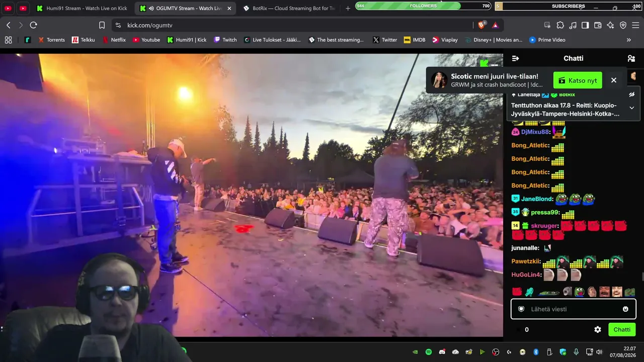Open chat identity shield icon in input

tap(521, 309)
